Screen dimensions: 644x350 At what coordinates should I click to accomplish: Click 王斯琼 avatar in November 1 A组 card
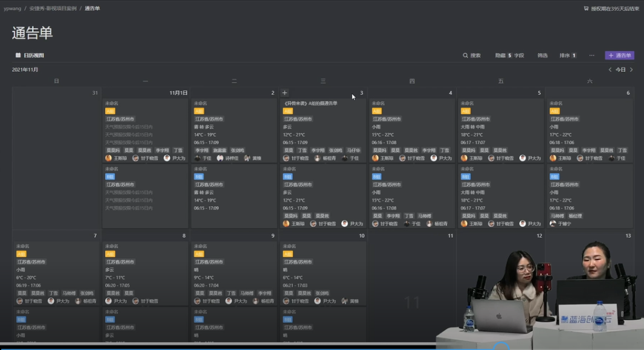pos(108,158)
